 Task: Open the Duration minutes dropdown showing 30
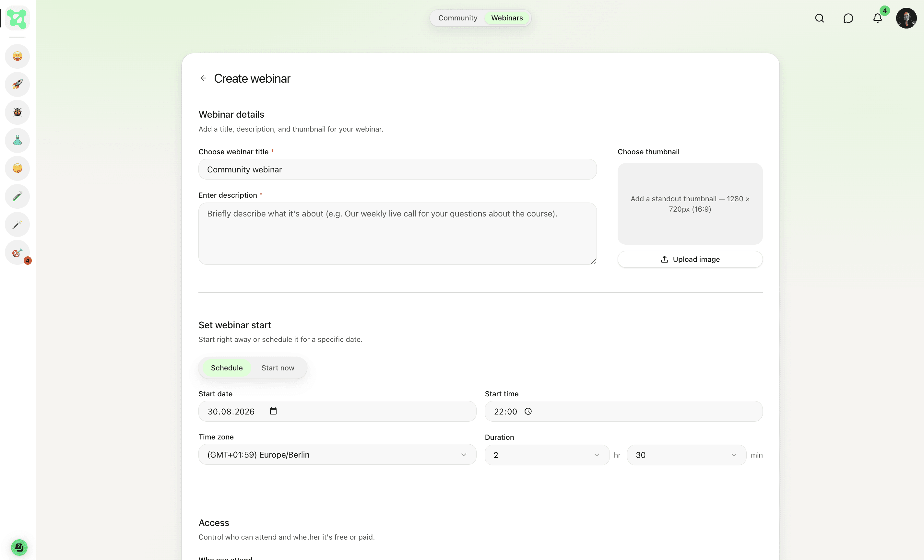[686, 455]
